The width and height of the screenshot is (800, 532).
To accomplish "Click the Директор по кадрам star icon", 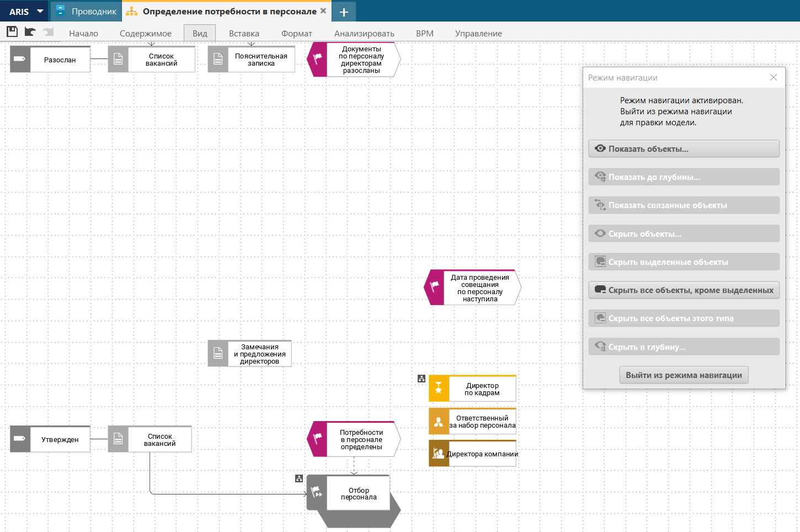I will tap(439, 389).
